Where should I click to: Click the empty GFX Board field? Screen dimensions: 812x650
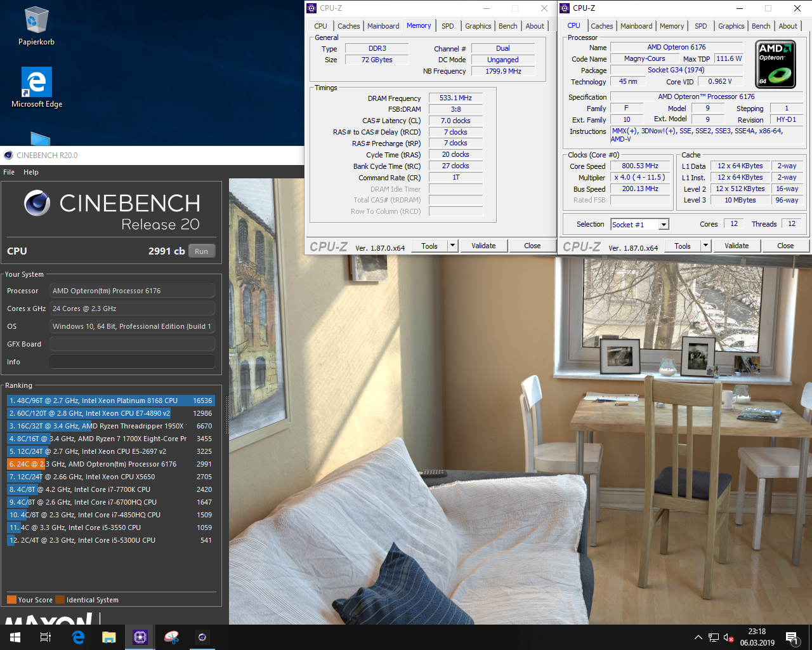(132, 344)
